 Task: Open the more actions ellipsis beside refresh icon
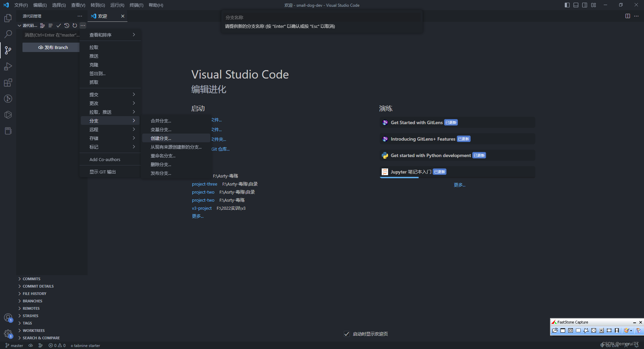83,26
